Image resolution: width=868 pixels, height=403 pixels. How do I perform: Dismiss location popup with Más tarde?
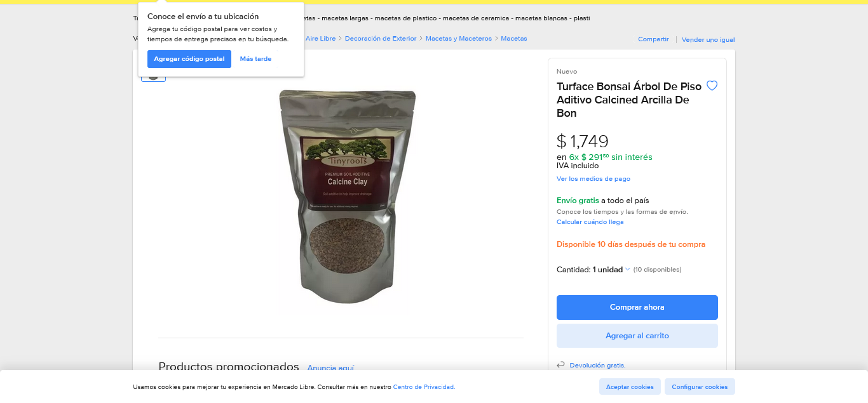point(255,59)
